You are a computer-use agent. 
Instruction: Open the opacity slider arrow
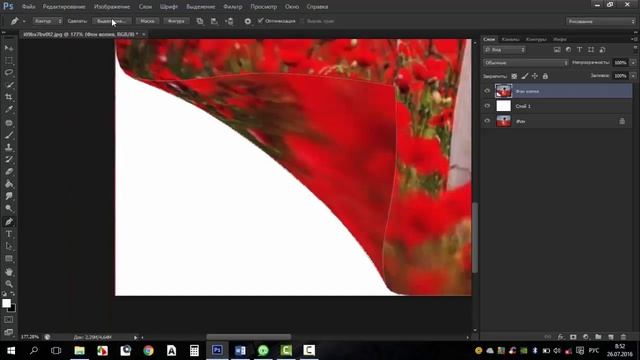pos(633,63)
